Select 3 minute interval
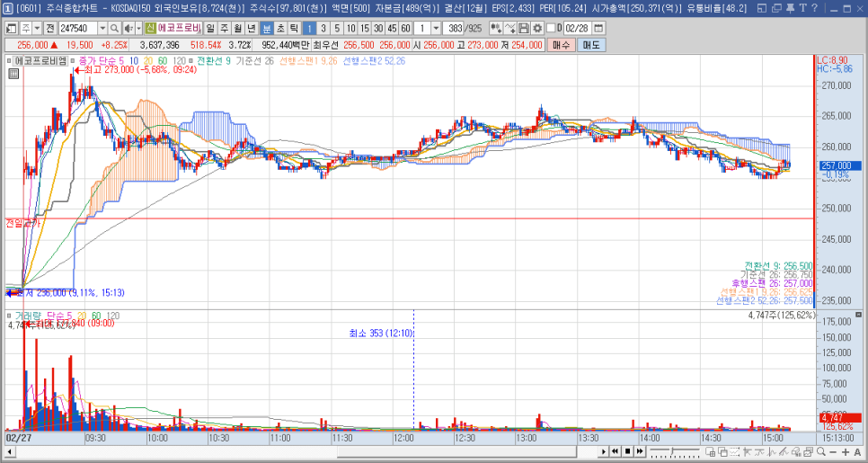This screenshot has height=463, width=868. [323, 28]
